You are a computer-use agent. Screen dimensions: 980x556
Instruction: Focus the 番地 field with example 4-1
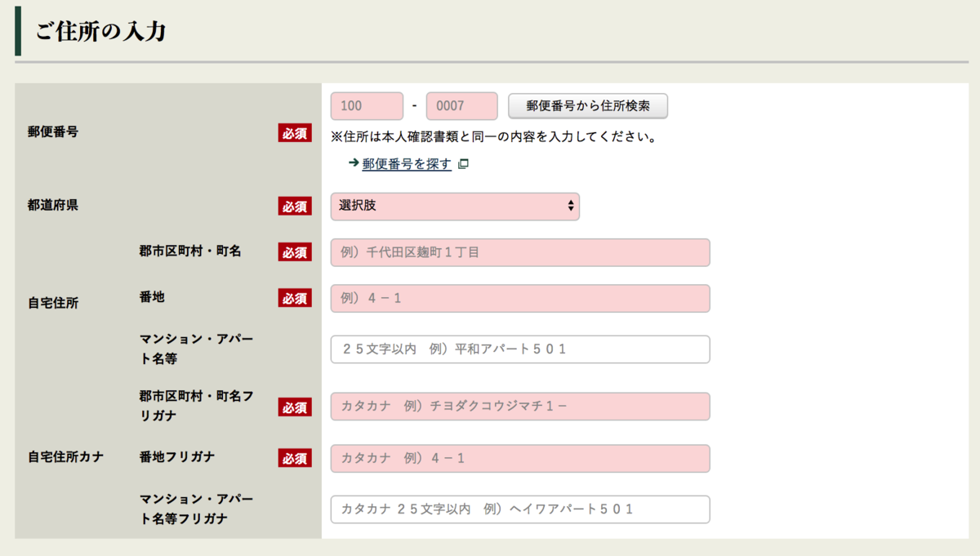coord(520,298)
